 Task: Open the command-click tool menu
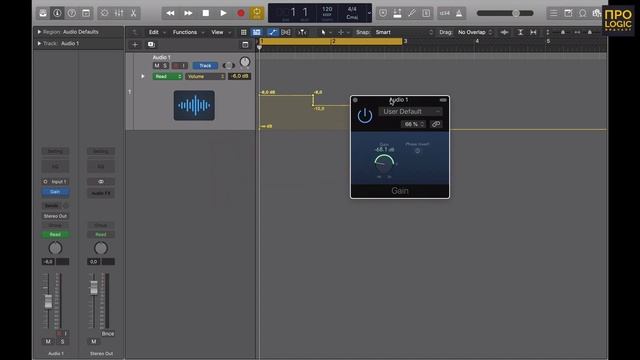click(341, 32)
